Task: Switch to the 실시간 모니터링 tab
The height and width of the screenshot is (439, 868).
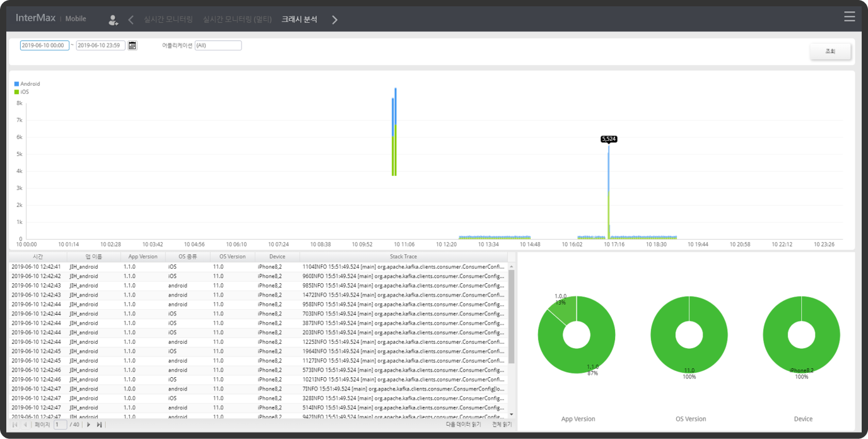Action: pyautogui.click(x=168, y=20)
